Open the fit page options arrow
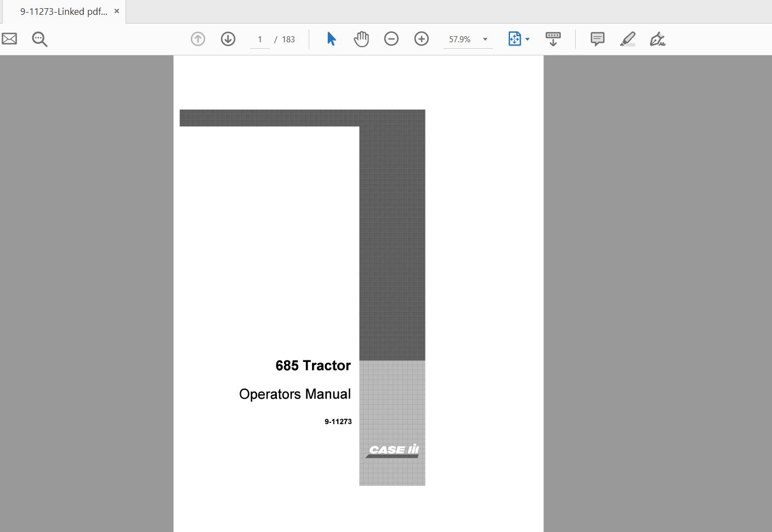 [527, 39]
